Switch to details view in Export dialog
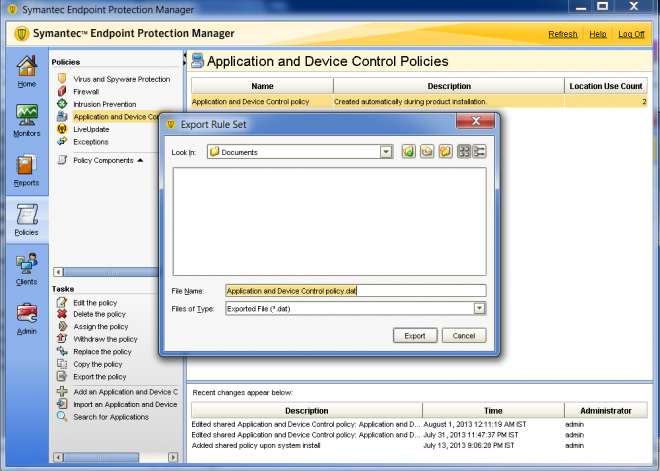660x471 pixels. (x=479, y=152)
